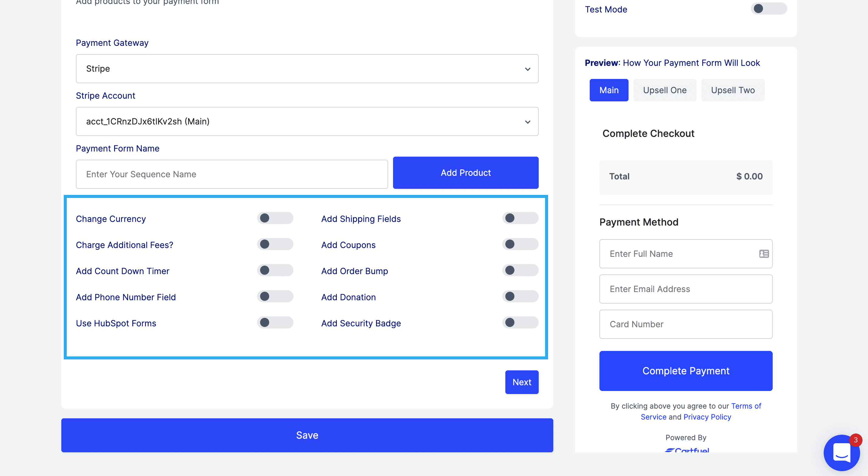This screenshot has width=868, height=476.
Task: Click the Cartfuel logo at the bottom
Action: point(687,450)
